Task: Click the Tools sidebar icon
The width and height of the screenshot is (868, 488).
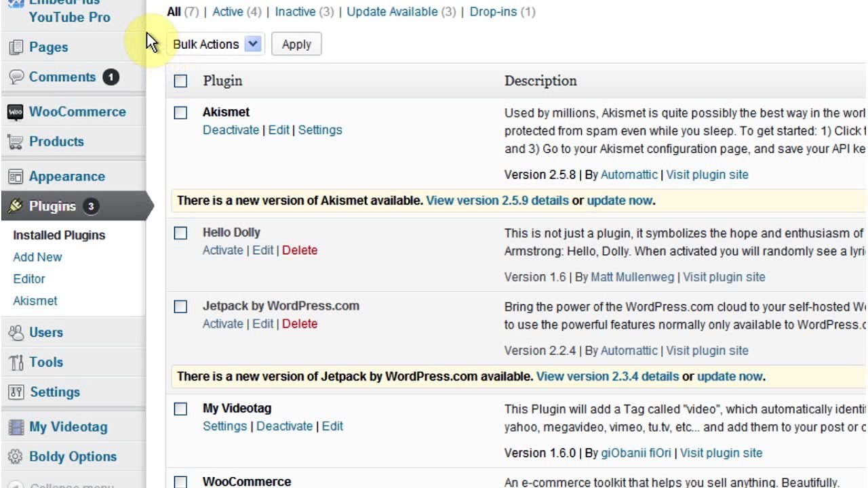Action: tap(16, 363)
